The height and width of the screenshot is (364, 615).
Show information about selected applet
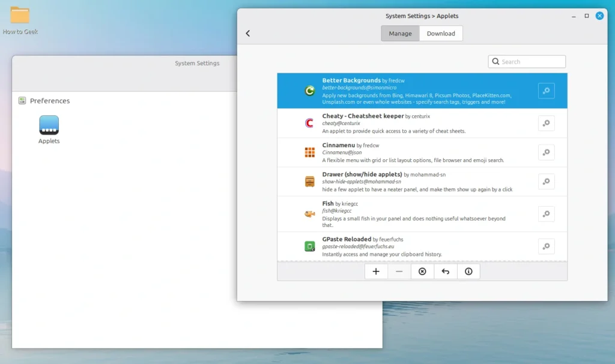coord(468,271)
